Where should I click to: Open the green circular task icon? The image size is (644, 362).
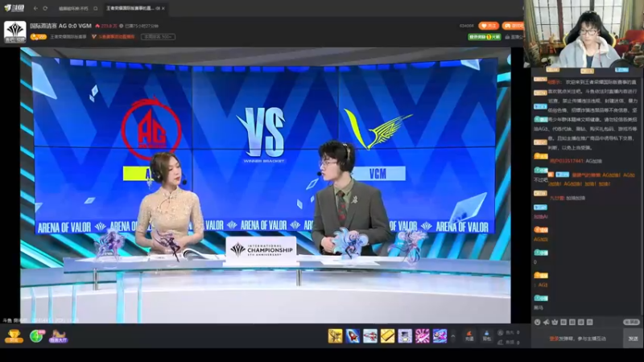pyautogui.click(x=36, y=336)
